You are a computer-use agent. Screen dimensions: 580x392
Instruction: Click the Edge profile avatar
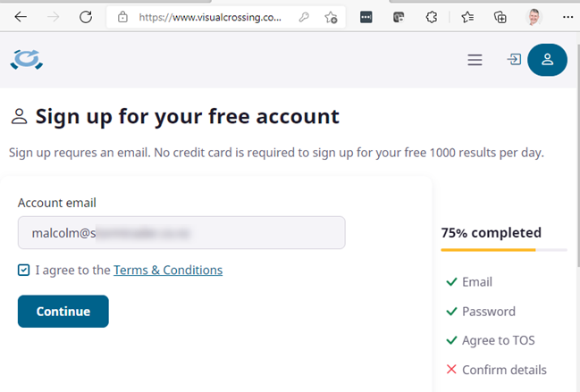coord(534,17)
